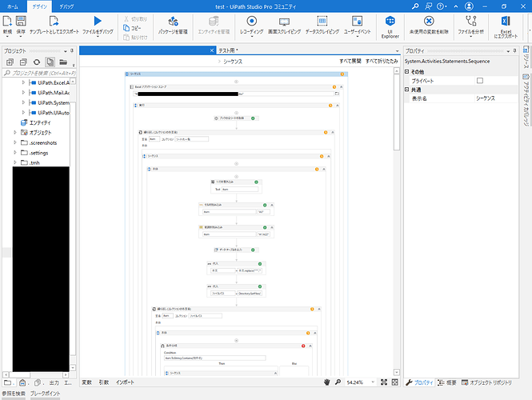Switch to ホーム ribbon tab
Image resolution: width=532 pixels, height=400 pixels.
(x=13, y=6)
